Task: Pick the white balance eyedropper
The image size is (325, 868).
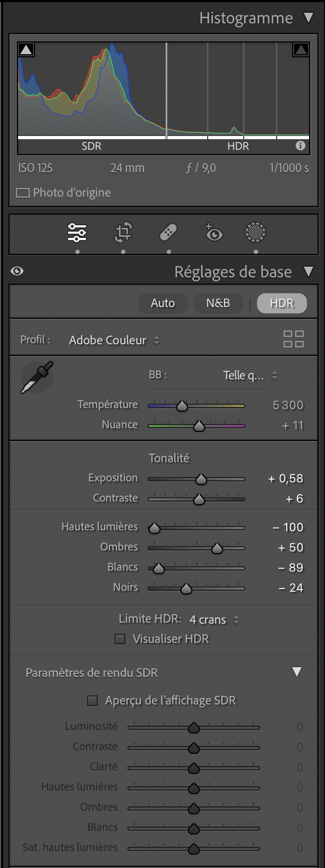Action: [37, 377]
